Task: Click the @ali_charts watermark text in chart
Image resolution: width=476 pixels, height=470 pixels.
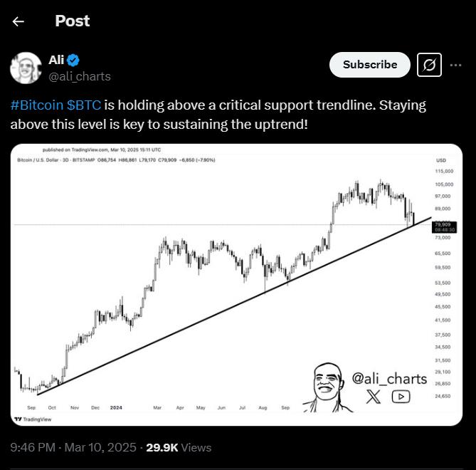Action: point(389,379)
